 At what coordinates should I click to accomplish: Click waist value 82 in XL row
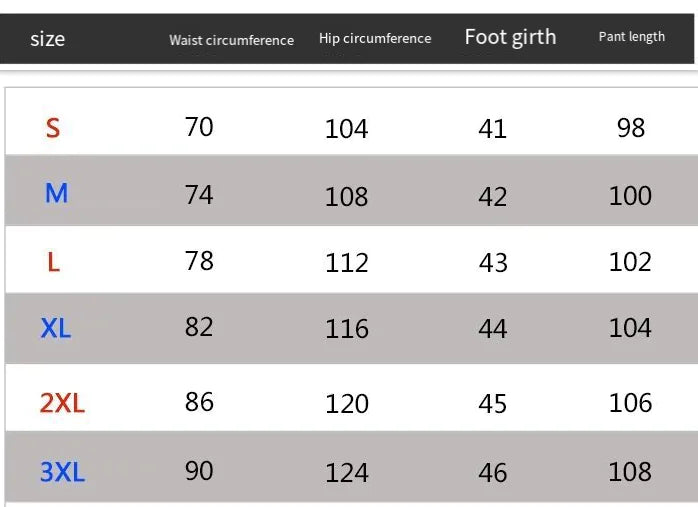199,327
